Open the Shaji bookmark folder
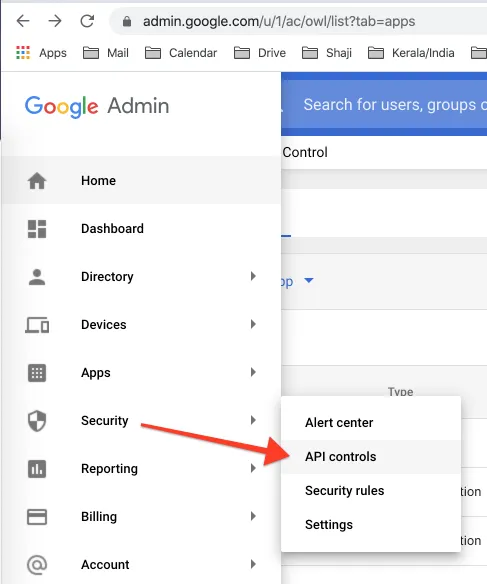The height and width of the screenshot is (584, 487). pos(327,53)
